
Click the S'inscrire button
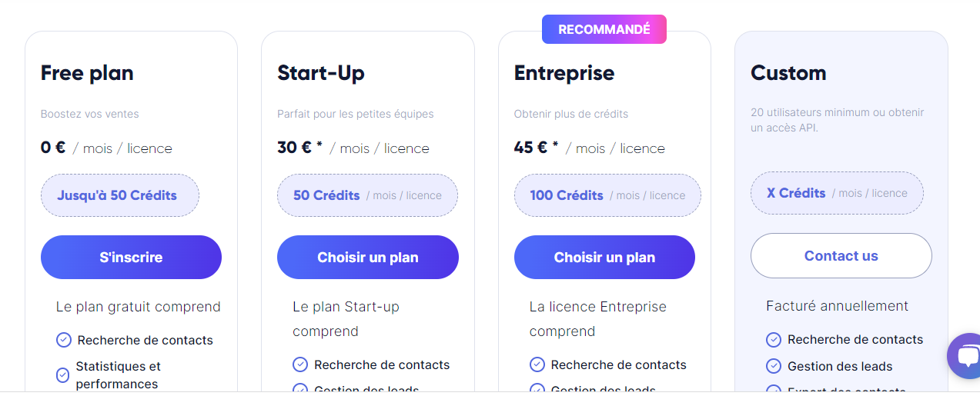point(131,257)
